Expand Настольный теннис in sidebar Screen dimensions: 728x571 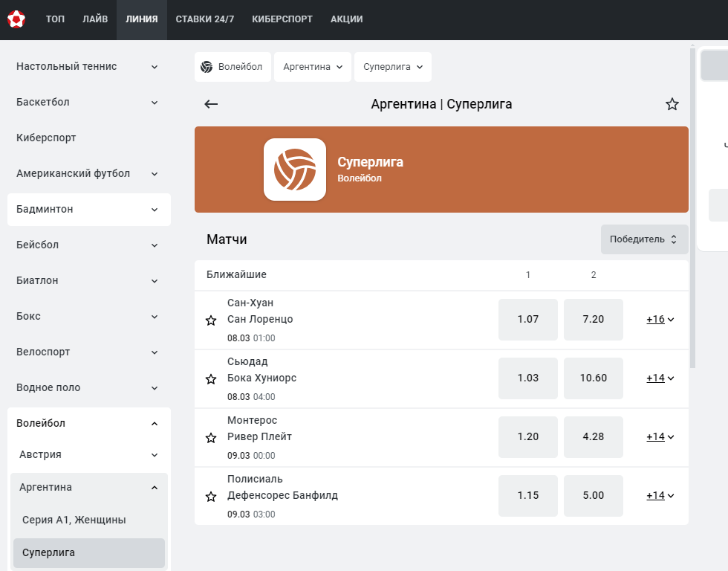pos(89,66)
